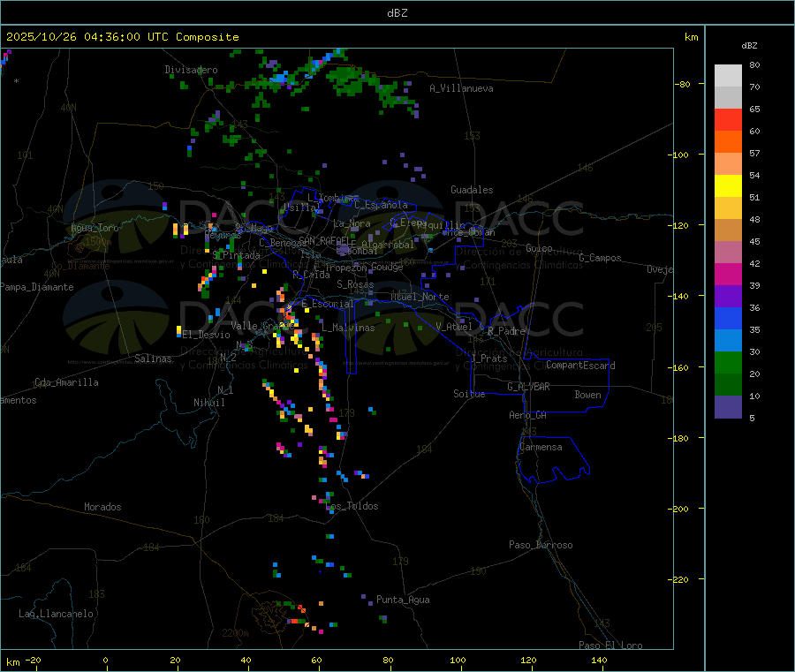Click the slate 5-10 dBZ legend swatch
The height and width of the screenshot is (672, 795).
pos(728,407)
